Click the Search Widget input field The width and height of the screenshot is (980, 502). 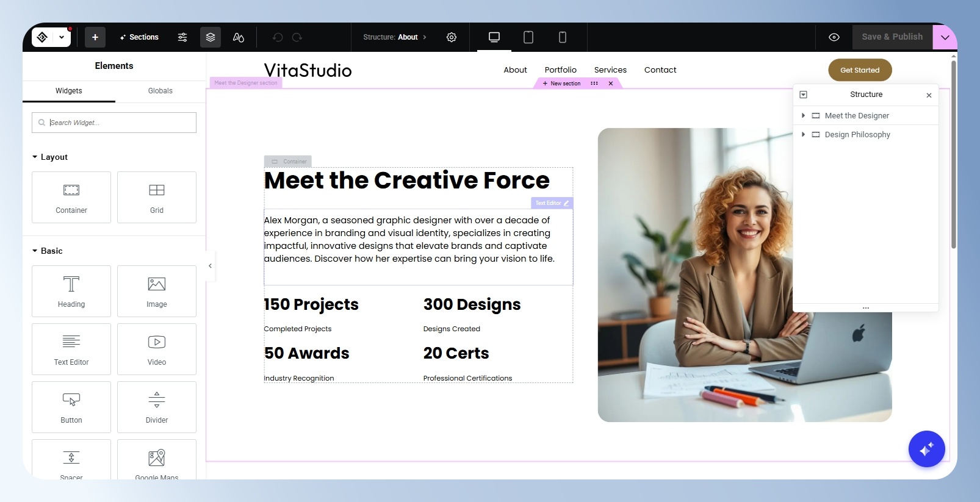pyautogui.click(x=114, y=123)
